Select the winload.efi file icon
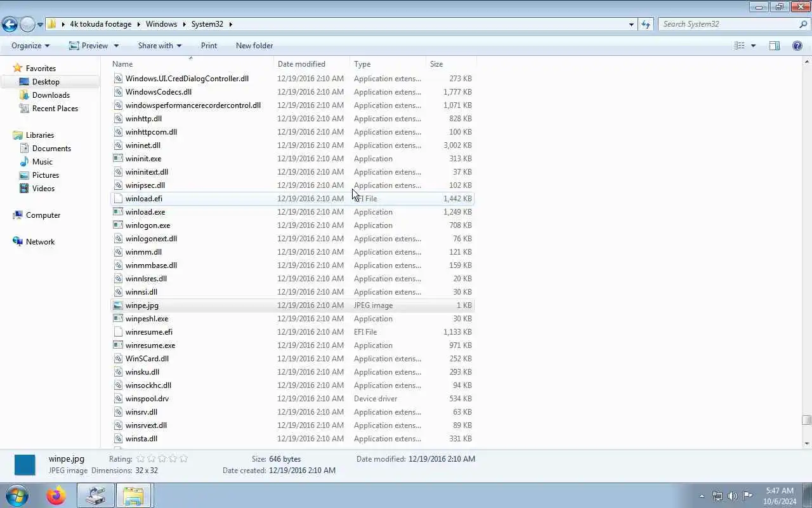This screenshot has width=812, height=508. (x=118, y=199)
